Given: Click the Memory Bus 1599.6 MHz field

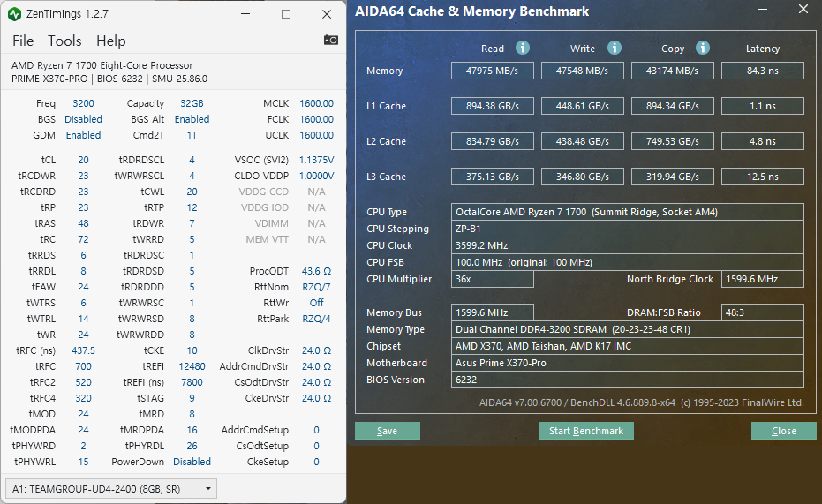Looking at the screenshot, I should tap(493, 312).
